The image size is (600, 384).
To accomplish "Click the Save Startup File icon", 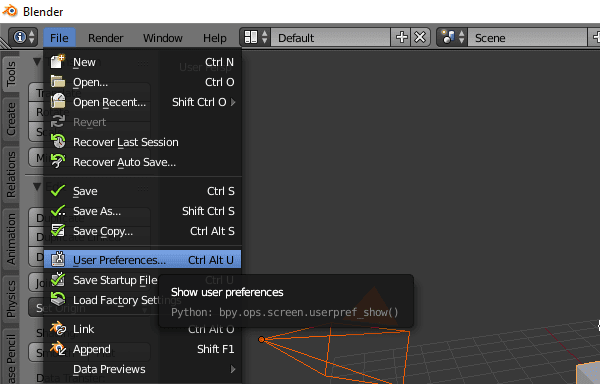I will [58, 280].
